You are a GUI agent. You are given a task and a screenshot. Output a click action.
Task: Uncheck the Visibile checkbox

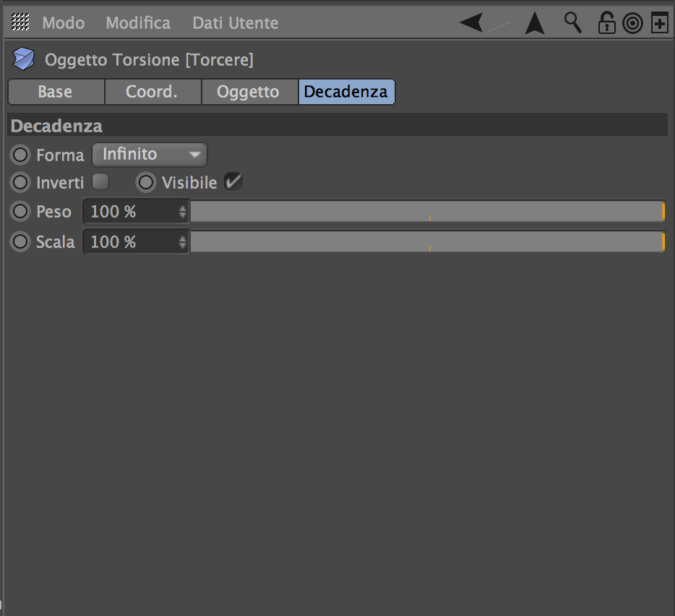click(233, 181)
